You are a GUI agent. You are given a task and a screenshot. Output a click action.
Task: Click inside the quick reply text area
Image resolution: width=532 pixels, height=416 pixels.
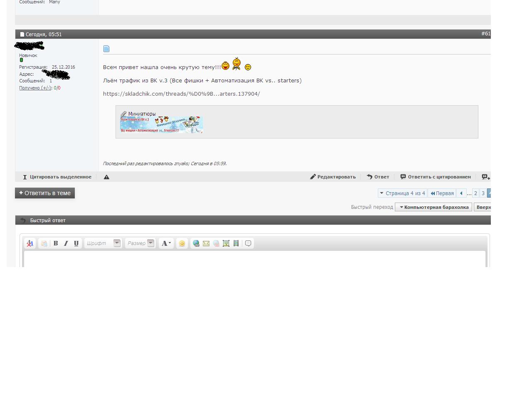click(x=255, y=259)
